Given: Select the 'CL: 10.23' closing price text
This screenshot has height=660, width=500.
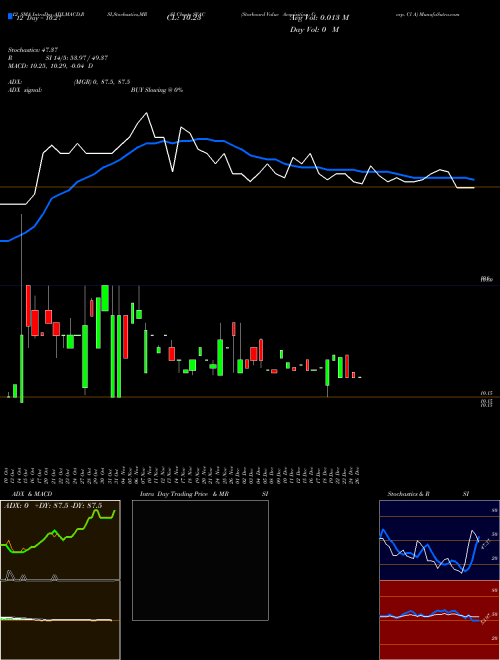Looking at the screenshot, I should pyautogui.click(x=184, y=18).
